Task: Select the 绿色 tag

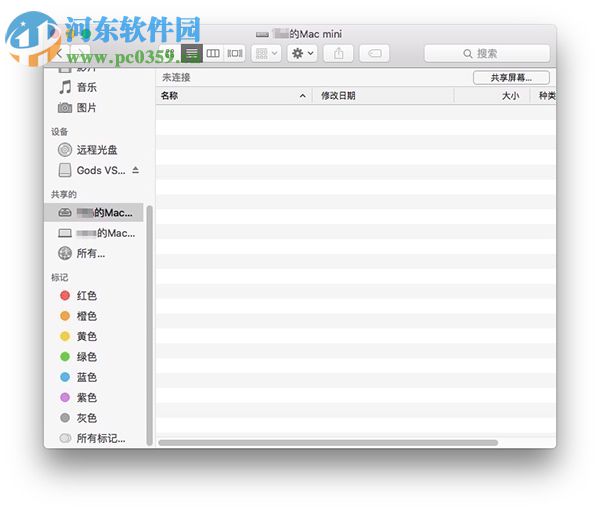Action: 86,357
